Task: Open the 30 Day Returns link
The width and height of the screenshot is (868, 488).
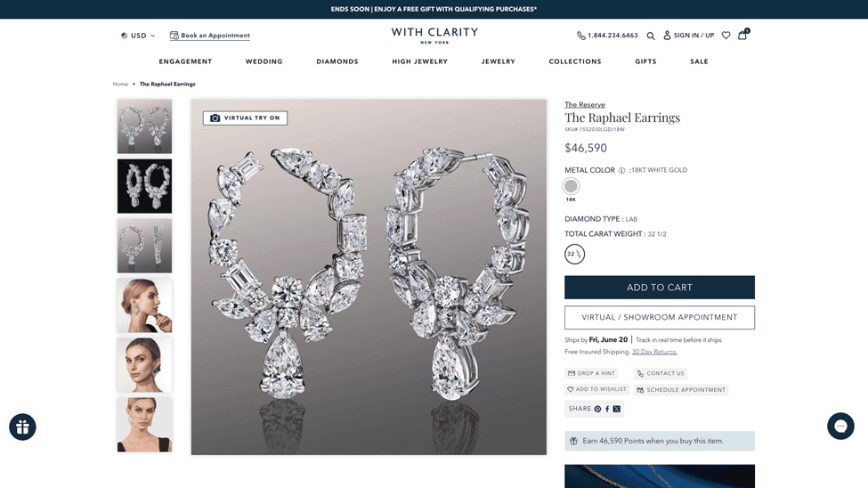Action: (x=654, y=352)
